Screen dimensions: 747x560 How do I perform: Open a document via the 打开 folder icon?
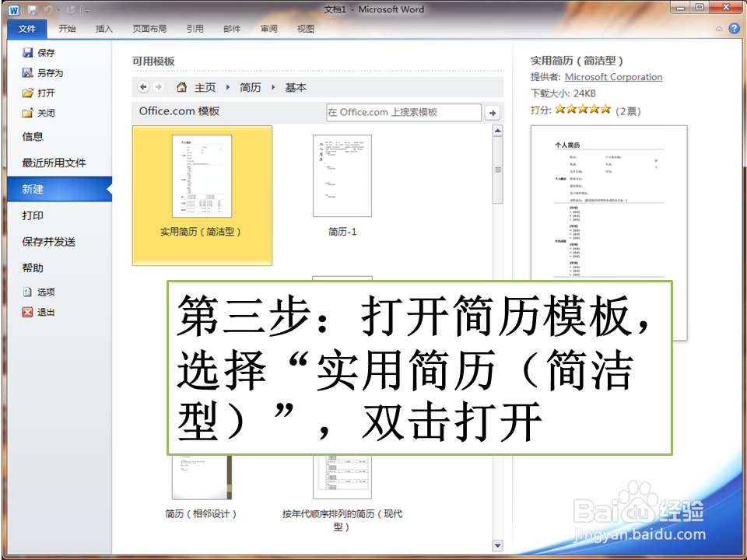click(26, 93)
